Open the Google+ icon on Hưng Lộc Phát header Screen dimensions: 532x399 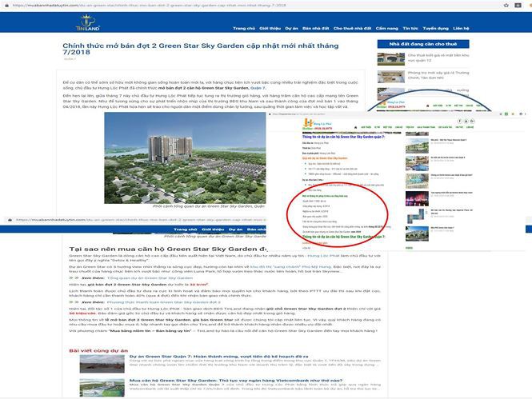[x=472, y=121]
